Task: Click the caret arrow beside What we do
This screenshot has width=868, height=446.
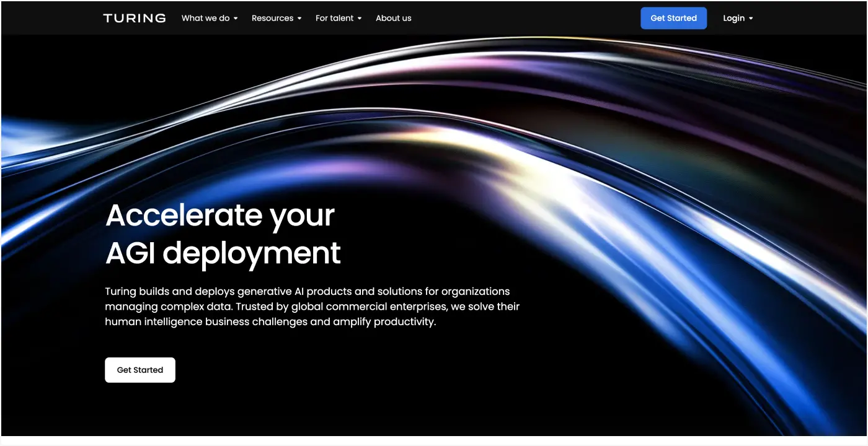Action: click(x=236, y=19)
